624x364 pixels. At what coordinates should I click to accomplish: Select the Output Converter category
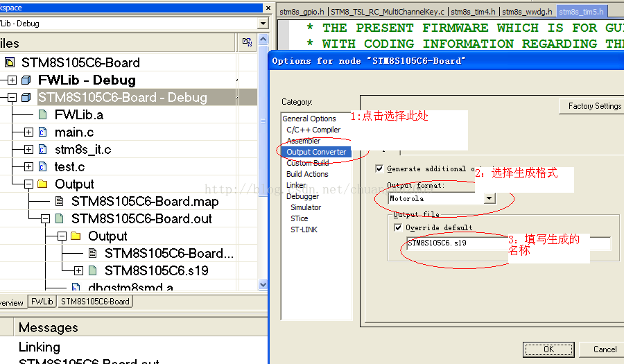tap(316, 152)
